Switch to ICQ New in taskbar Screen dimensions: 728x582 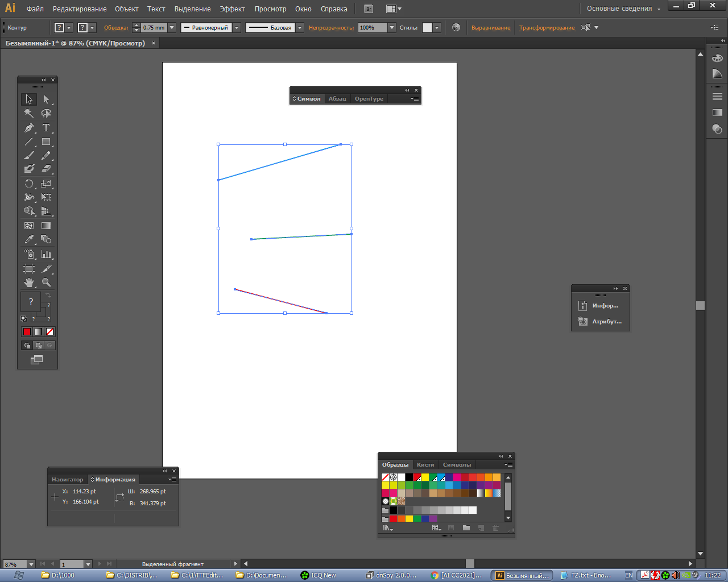click(x=318, y=575)
